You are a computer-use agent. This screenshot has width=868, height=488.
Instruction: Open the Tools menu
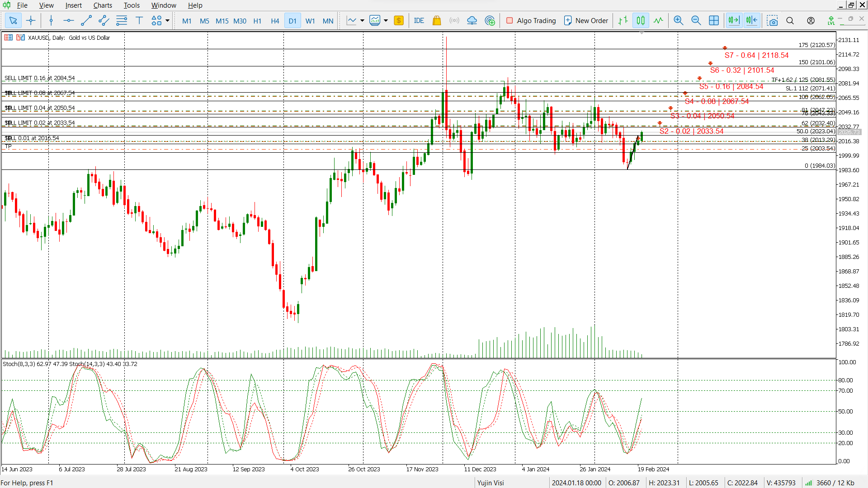(132, 5)
